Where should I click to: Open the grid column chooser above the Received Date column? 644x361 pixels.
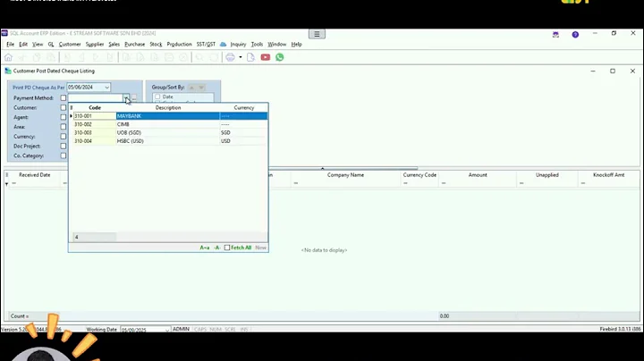(7, 175)
